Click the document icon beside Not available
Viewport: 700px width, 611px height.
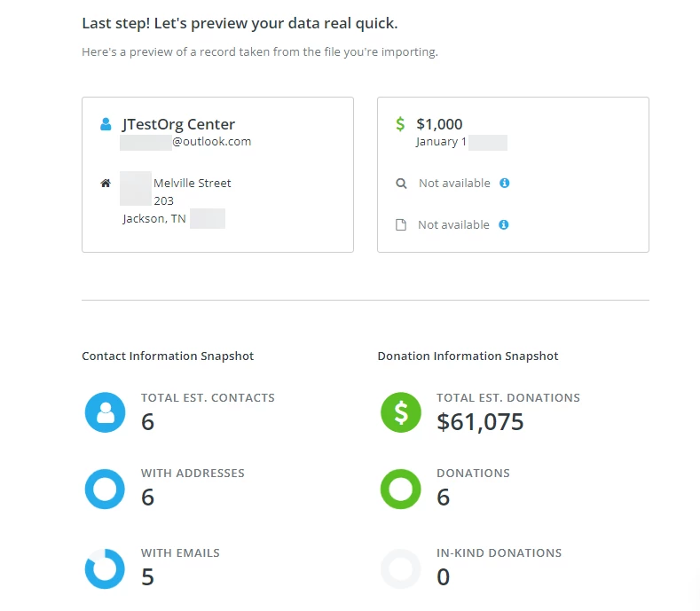(401, 225)
